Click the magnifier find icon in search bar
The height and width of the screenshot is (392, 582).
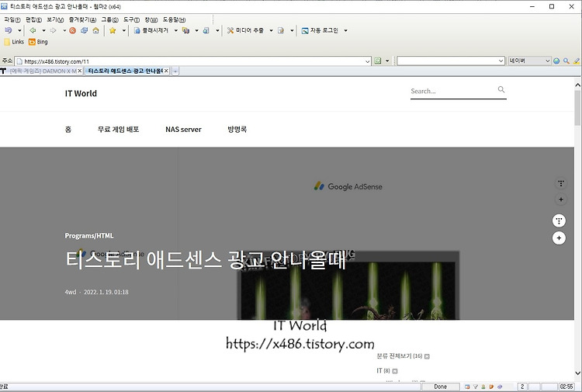(x=566, y=61)
